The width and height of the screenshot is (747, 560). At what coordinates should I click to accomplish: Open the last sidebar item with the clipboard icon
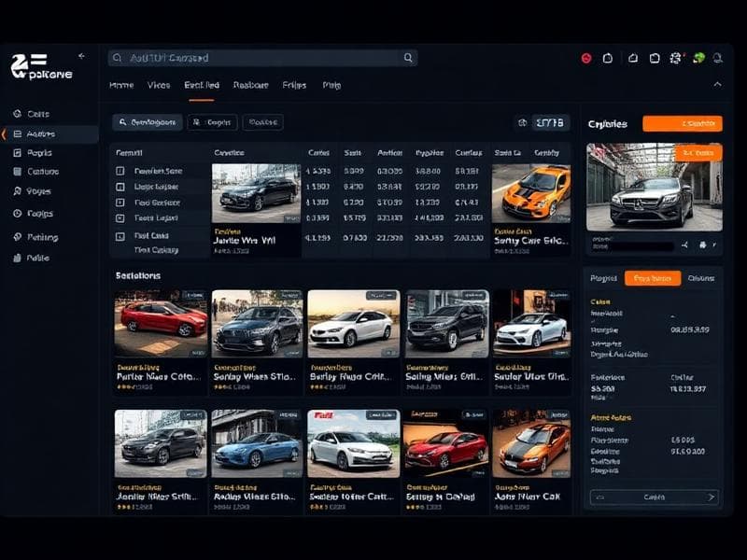coord(32,259)
